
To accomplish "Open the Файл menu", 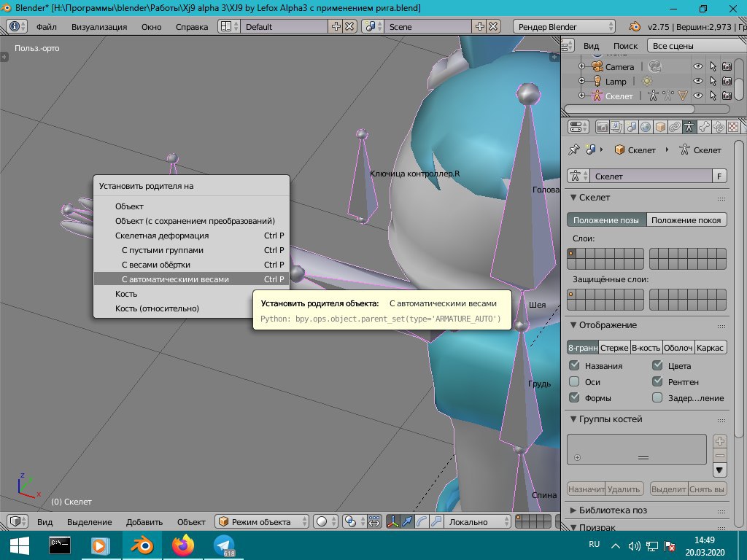I will point(46,27).
